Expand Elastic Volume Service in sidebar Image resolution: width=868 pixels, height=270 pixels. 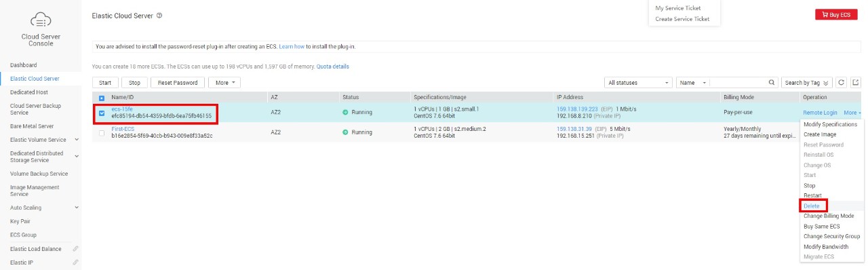(x=77, y=140)
